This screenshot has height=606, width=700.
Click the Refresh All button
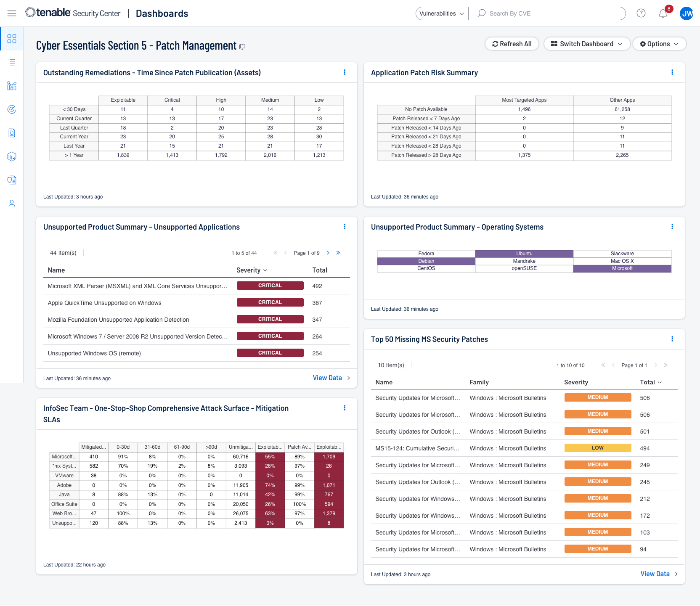(512, 44)
